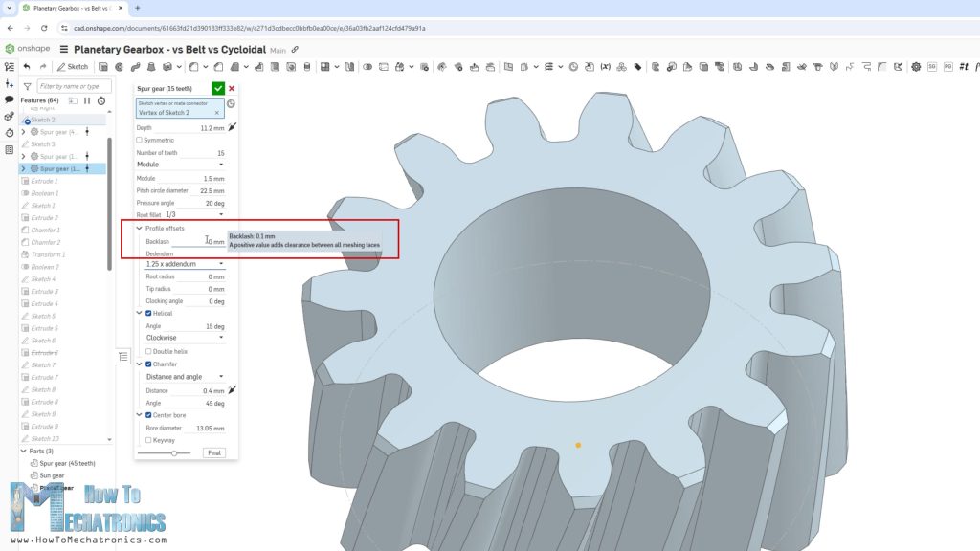Screen dimensions: 980x551
Task: Activate the Fillet tool
Action: coord(193,66)
